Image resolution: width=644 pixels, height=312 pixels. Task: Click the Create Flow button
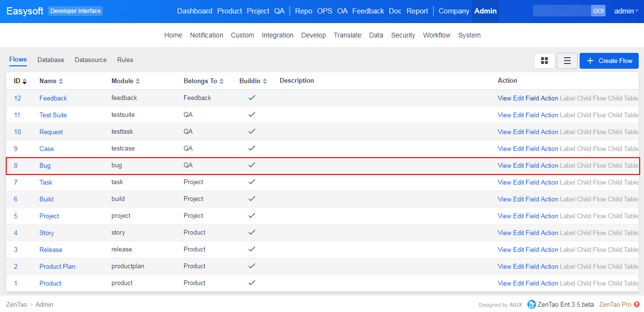[x=608, y=61]
